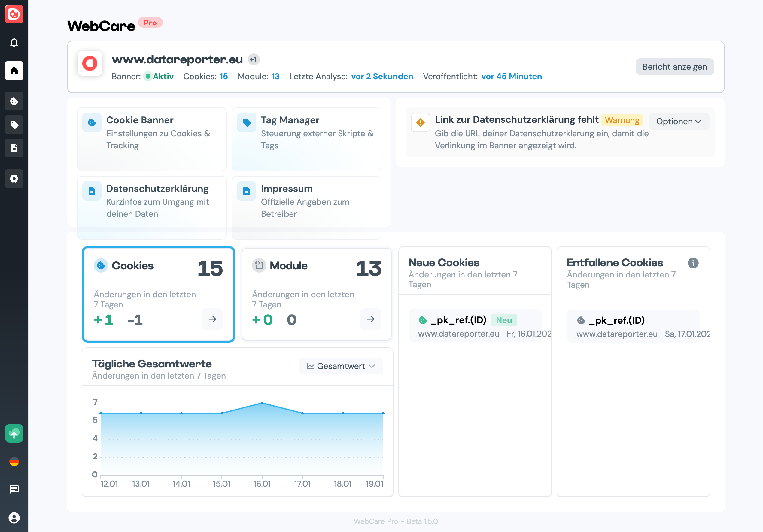Open tag manager sidebar icon
Image resolution: width=763 pixels, height=532 pixels.
(14, 125)
